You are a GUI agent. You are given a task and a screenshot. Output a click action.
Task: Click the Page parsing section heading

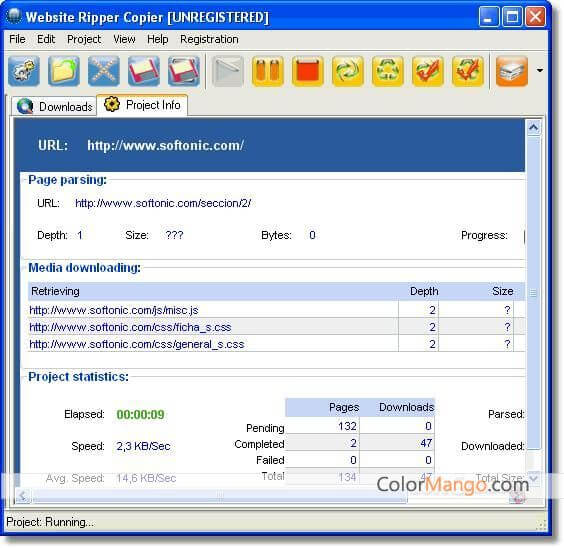point(67,179)
